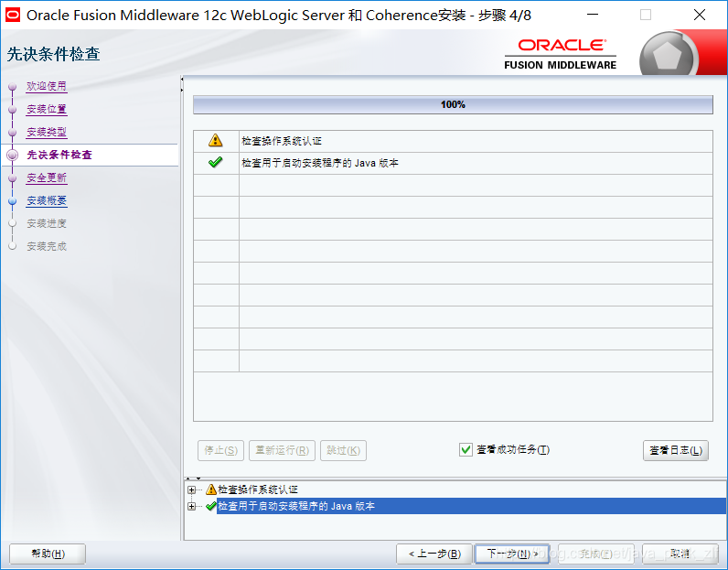Click the blue step bullet next to 安装概要
This screenshot has width=728, height=570.
coord(13,200)
